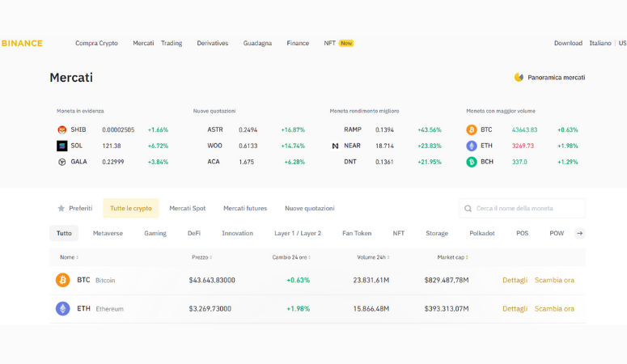
Task: Click Scambia ora for Ethereum
Action: (x=554, y=308)
